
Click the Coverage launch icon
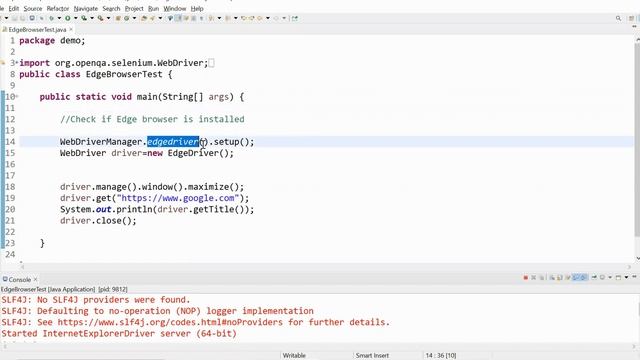[x=84, y=18]
